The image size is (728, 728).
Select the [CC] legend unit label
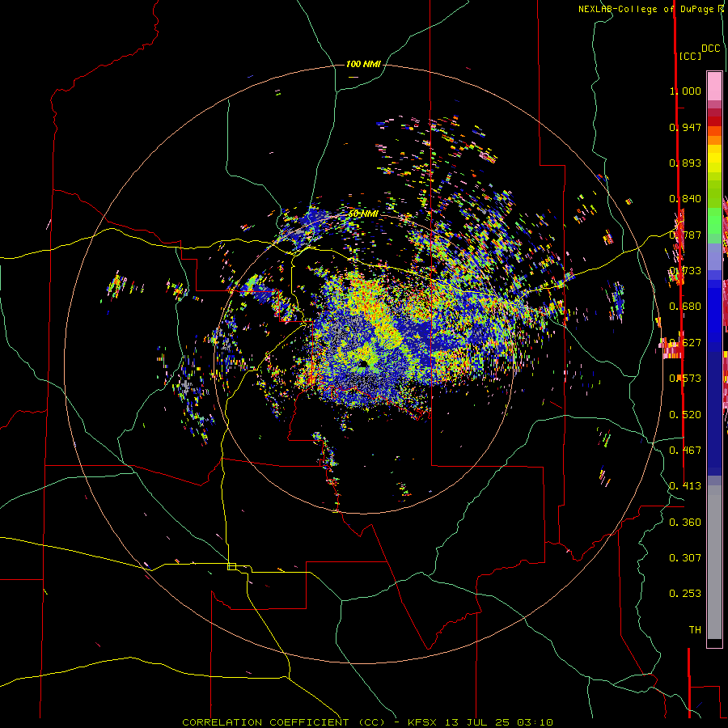click(x=690, y=56)
